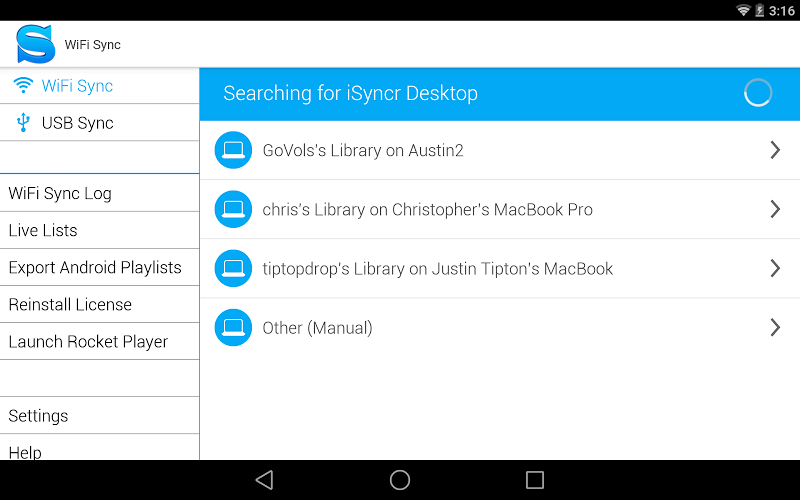Click the searching progress spinner
800x500 pixels.
point(758,93)
